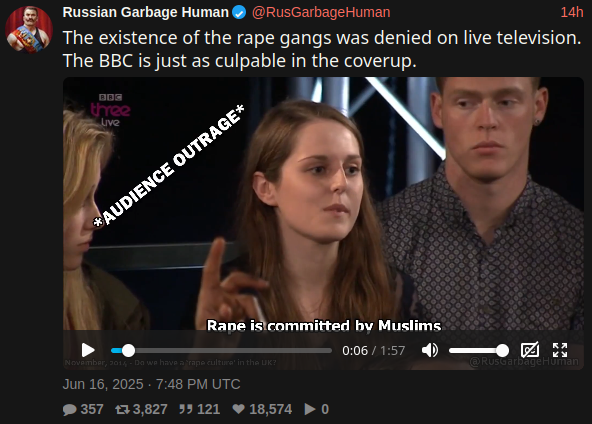Enter fullscreen video mode
Viewport: 592px width, 424px height.
tap(560, 350)
